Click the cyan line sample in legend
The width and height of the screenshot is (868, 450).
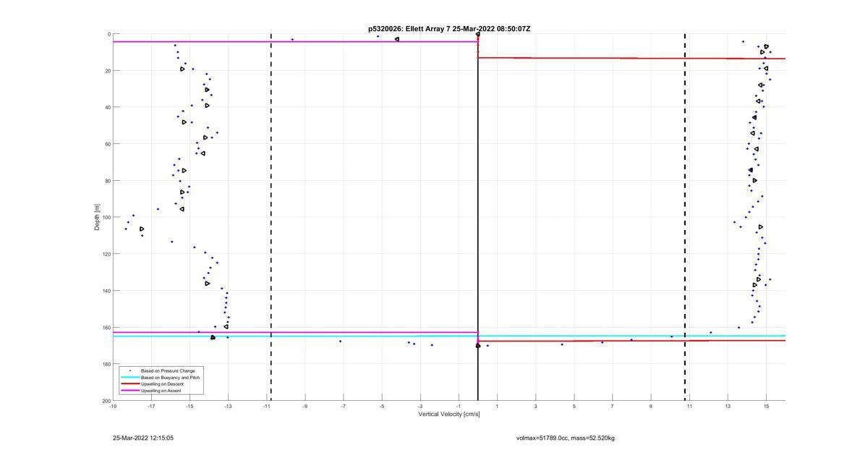coord(129,377)
